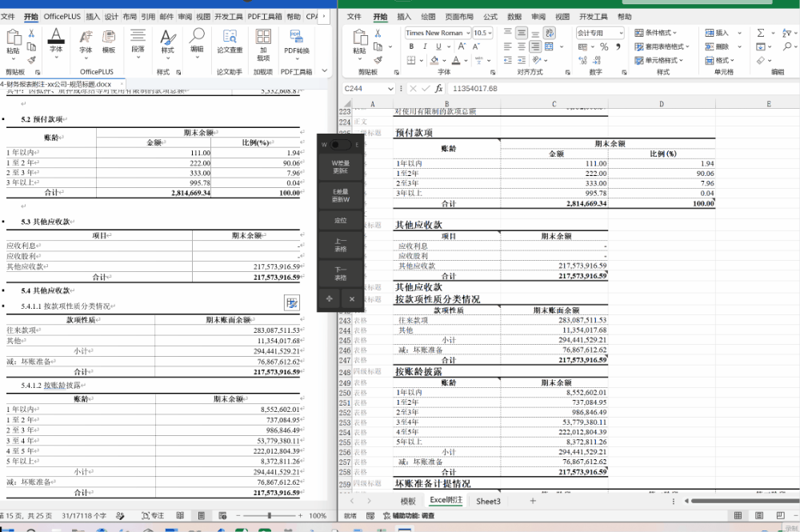Expand the 条件格式 conditional formatting menu
The image size is (800, 532).
pos(656,33)
